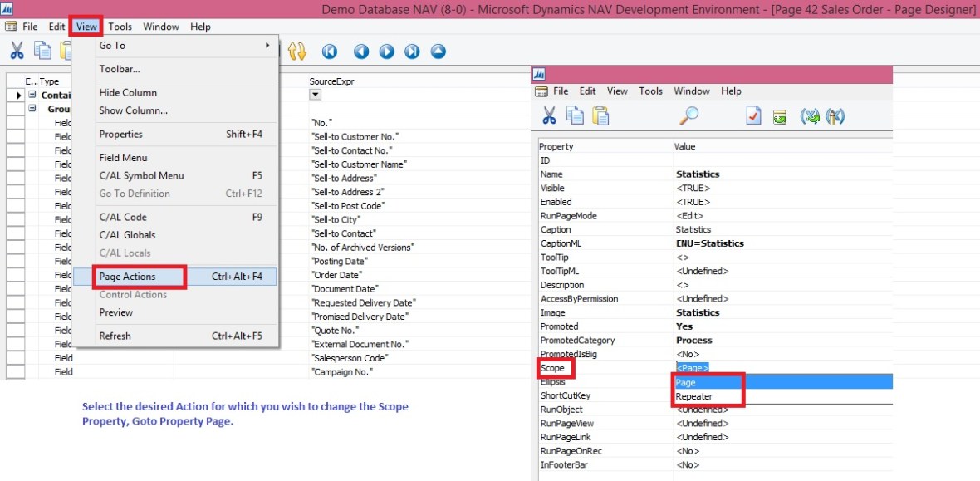This screenshot has height=481, width=980.
Task: Choose C/AL Globals menu entry
Action: (x=127, y=235)
